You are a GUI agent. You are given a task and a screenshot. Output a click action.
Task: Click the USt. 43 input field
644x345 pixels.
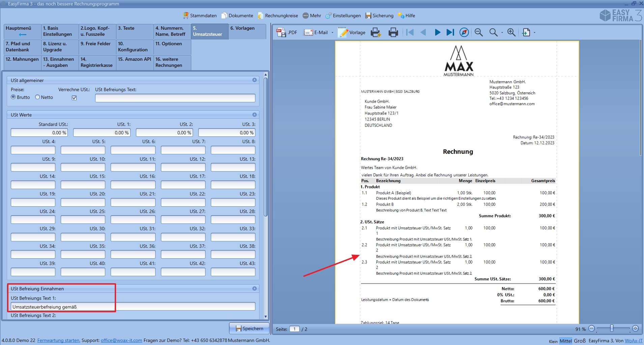[x=233, y=272]
